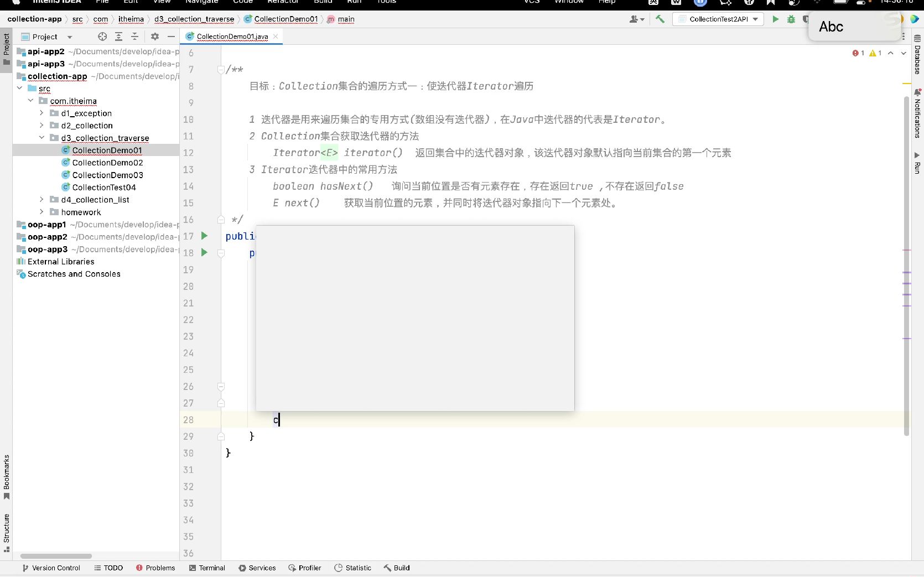924x577 pixels.
Task: Click d3_collection_traverse in the breadcrumb bar
Action: (x=194, y=19)
